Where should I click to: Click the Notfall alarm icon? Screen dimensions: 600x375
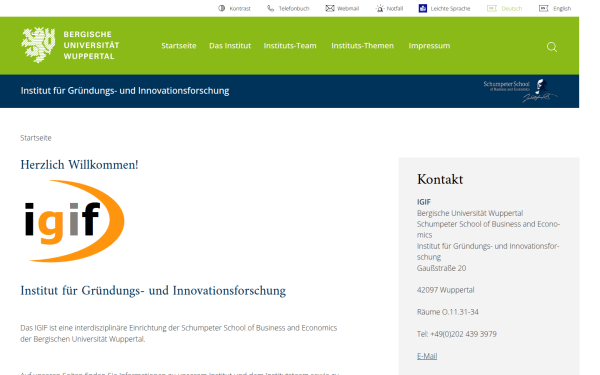380,8
